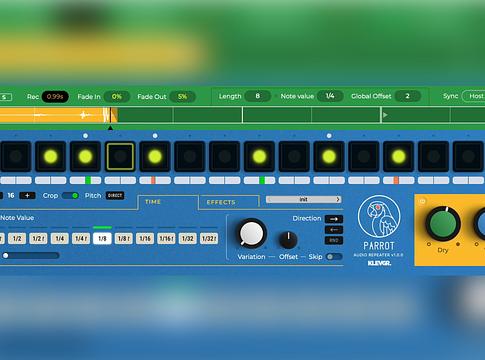Screen dimensions: 485x360
Task: Select the 1/4 note value button
Action: pyautogui.click(x=60, y=238)
